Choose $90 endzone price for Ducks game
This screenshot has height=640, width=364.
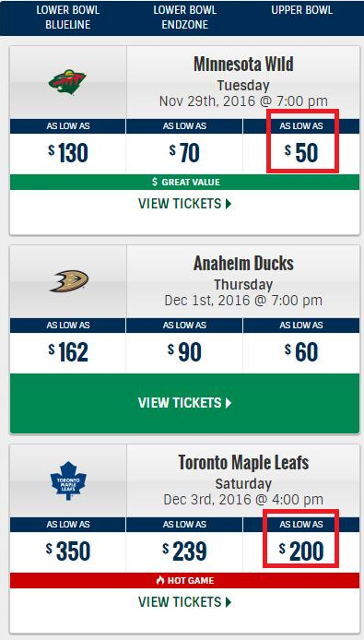(x=184, y=352)
